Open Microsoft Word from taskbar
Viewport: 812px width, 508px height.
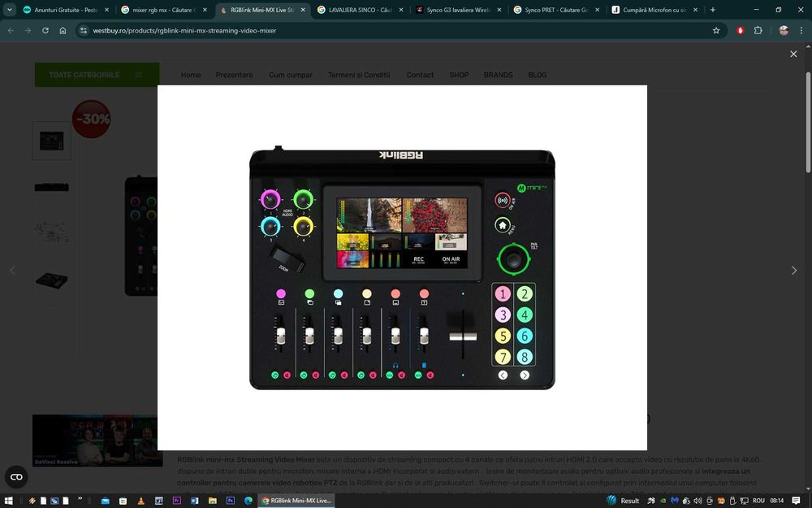point(195,501)
